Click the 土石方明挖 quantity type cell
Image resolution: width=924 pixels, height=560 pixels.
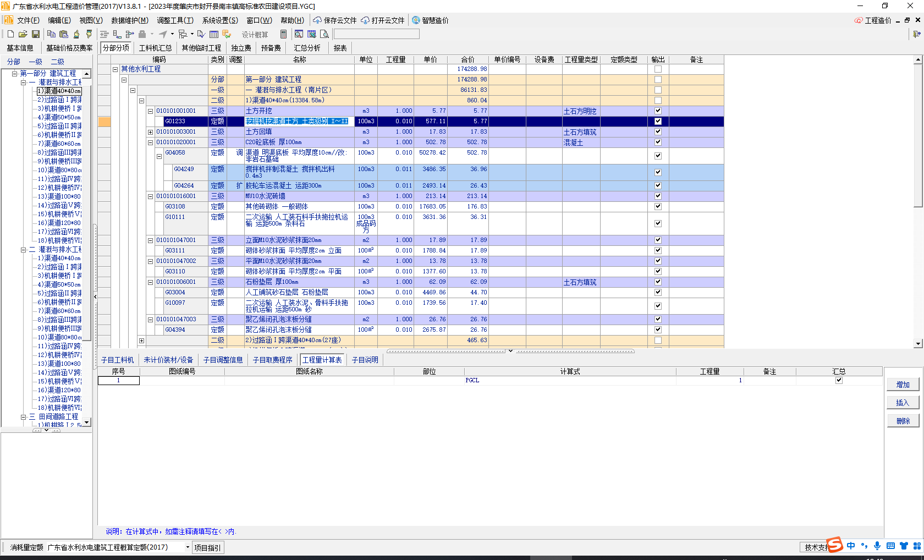581,111
